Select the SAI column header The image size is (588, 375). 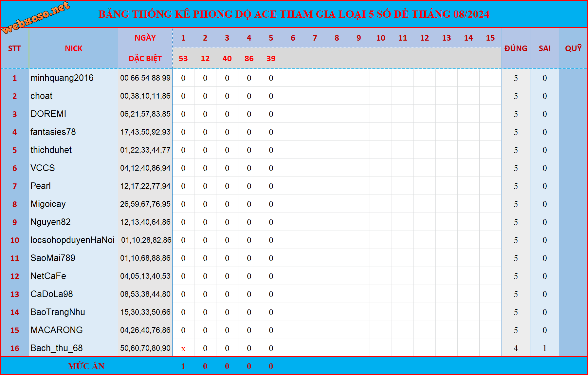pos(544,48)
